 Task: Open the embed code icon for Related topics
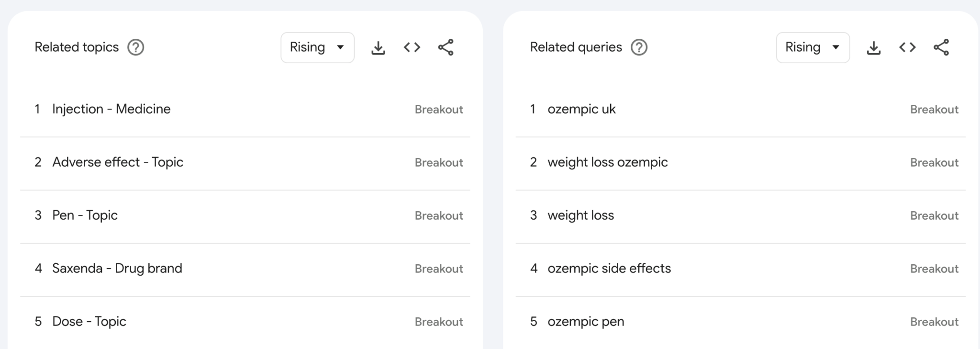point(412,47)
